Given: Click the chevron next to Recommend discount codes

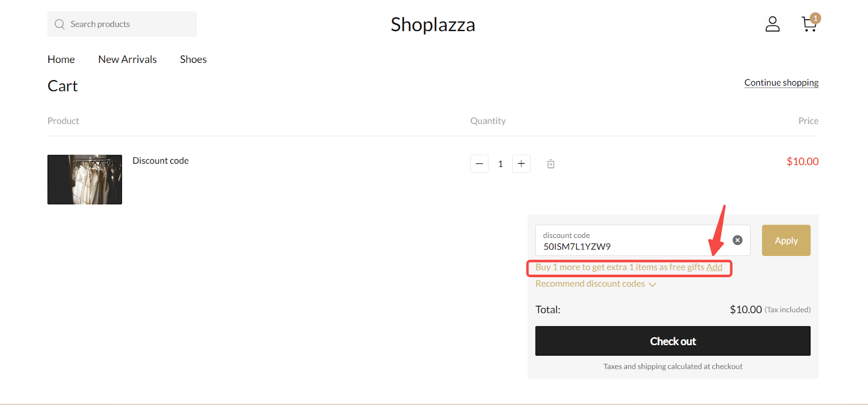Looking at the screenshot, I should tap(653, 285).
